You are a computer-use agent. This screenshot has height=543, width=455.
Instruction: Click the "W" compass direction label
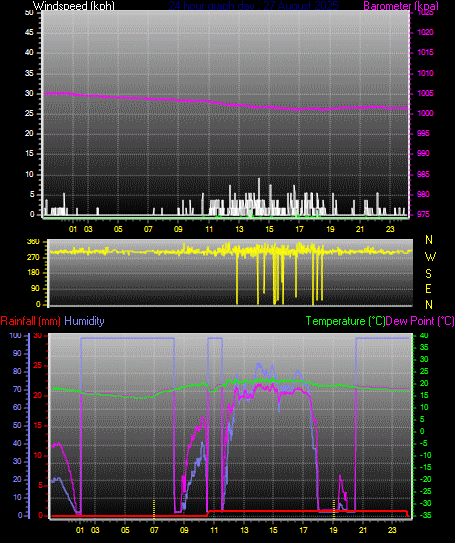(x=430, y=257)
